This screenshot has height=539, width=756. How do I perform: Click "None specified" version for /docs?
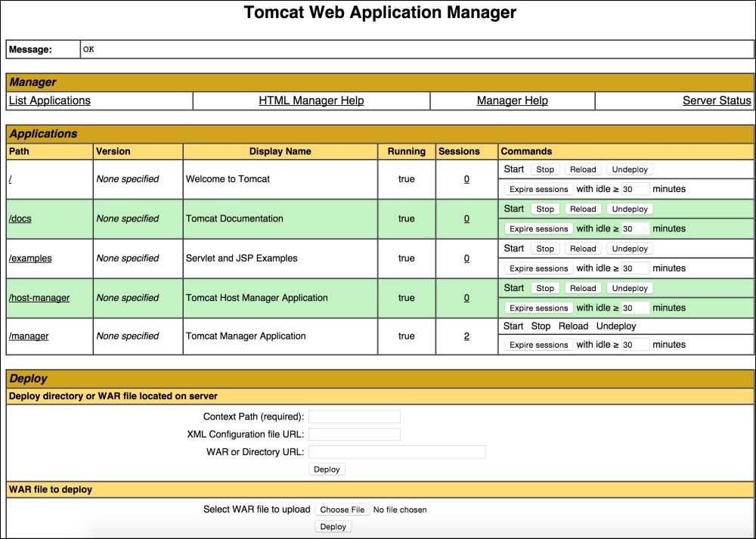[x=127, y=218]
